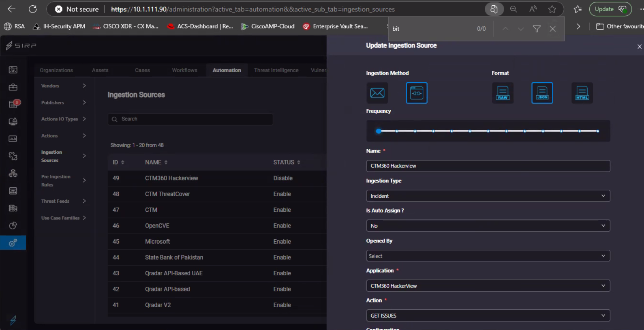This screenshot has width=644, height=330.
Task: Open the server stack icon in sidebar
Action: [13, 208]
